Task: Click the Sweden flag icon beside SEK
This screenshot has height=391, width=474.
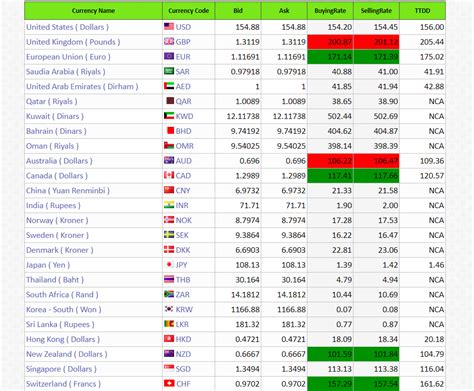Action: 169,234
